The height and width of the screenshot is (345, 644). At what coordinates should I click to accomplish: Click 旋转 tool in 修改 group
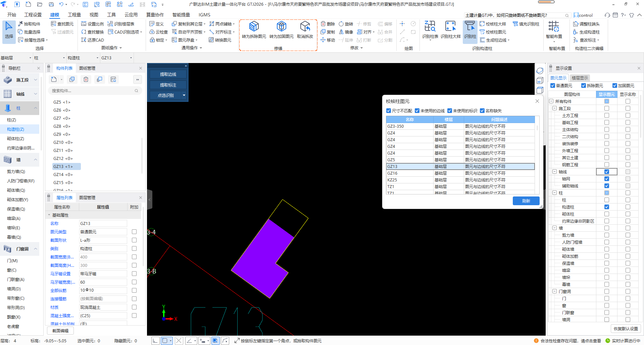pos(346,24)
